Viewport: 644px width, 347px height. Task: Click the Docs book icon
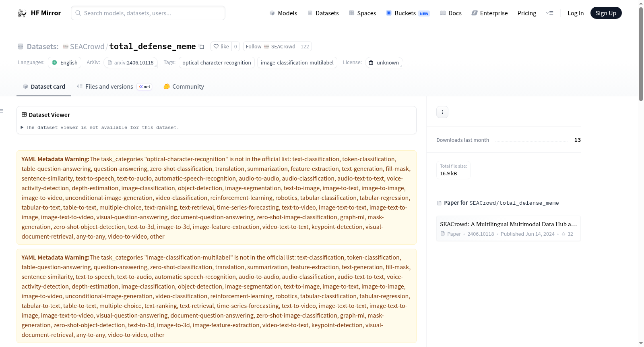443,13
